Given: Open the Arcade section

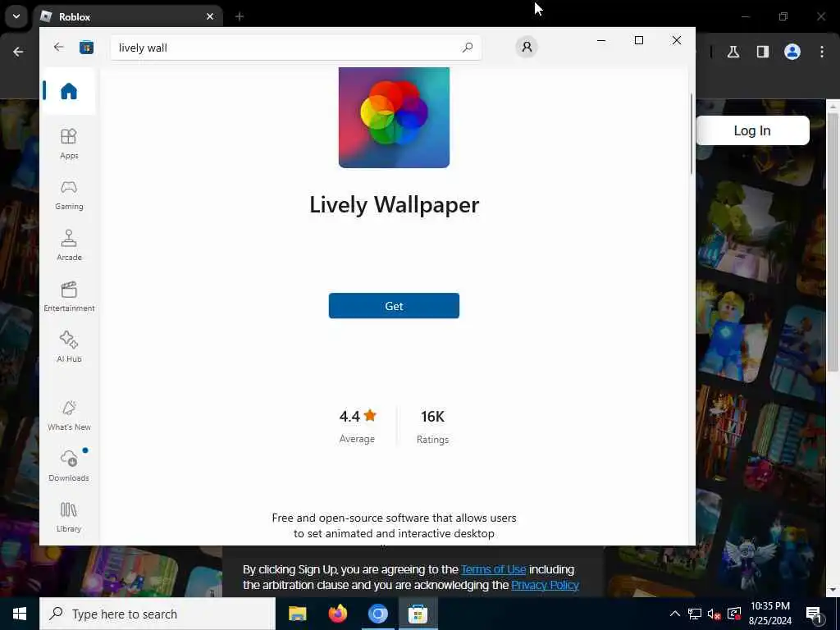Looking at the screenshot, I should [69, 245].
